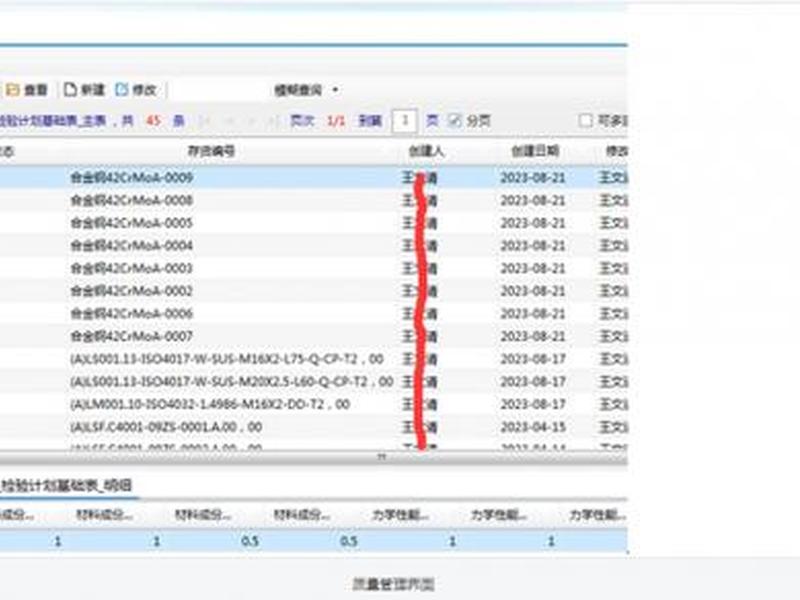The height and width of the screenshot is (600, 800).
Task: Click the 创建日期 column header
Action: (x=535, y=151)
